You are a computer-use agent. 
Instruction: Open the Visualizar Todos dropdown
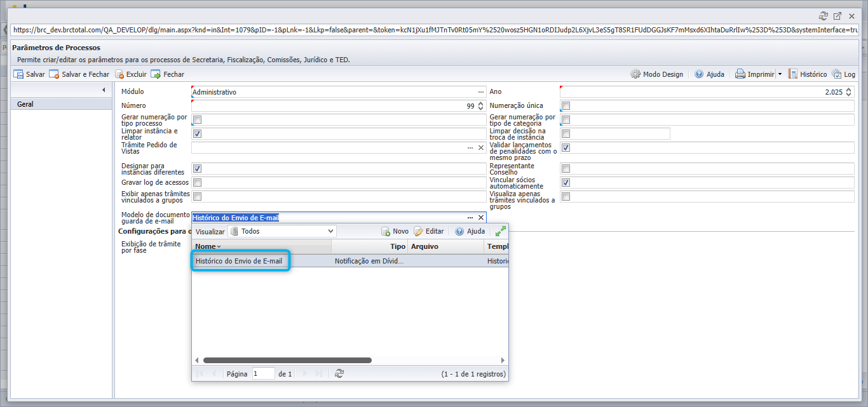[282, 231]
